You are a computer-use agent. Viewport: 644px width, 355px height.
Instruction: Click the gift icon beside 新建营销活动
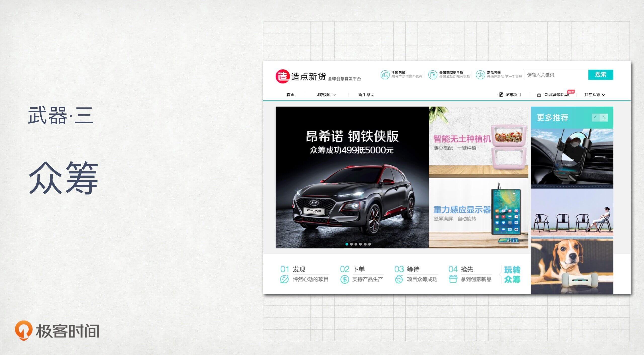[539, 95]
